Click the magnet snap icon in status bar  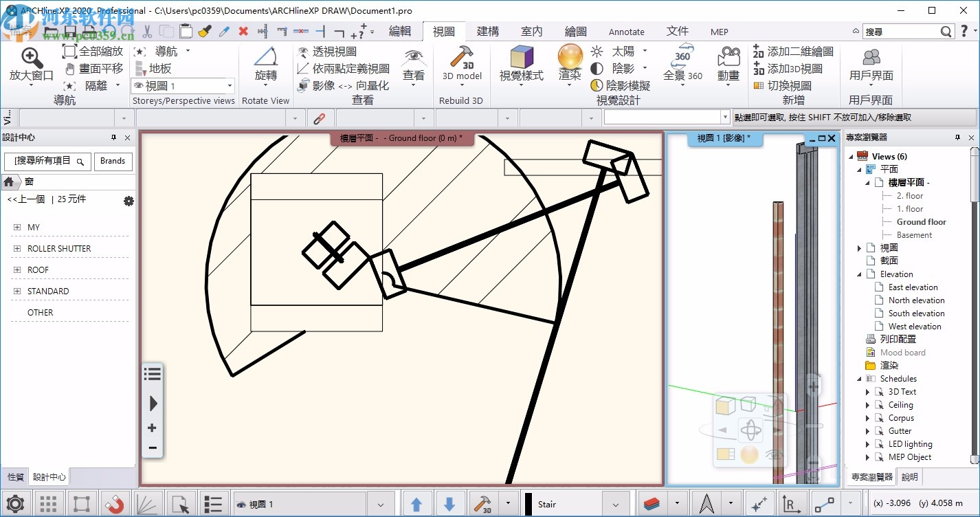(114, 504)
